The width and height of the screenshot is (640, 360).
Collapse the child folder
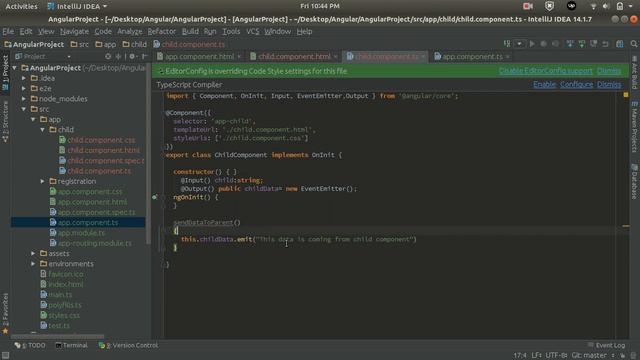tap(42, 129)
